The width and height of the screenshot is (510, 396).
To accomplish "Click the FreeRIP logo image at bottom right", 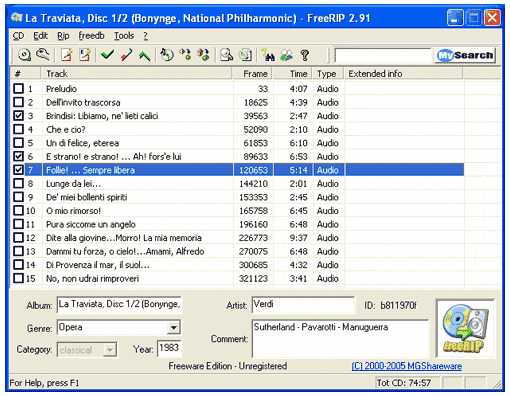I will click(x=464, y=328).
